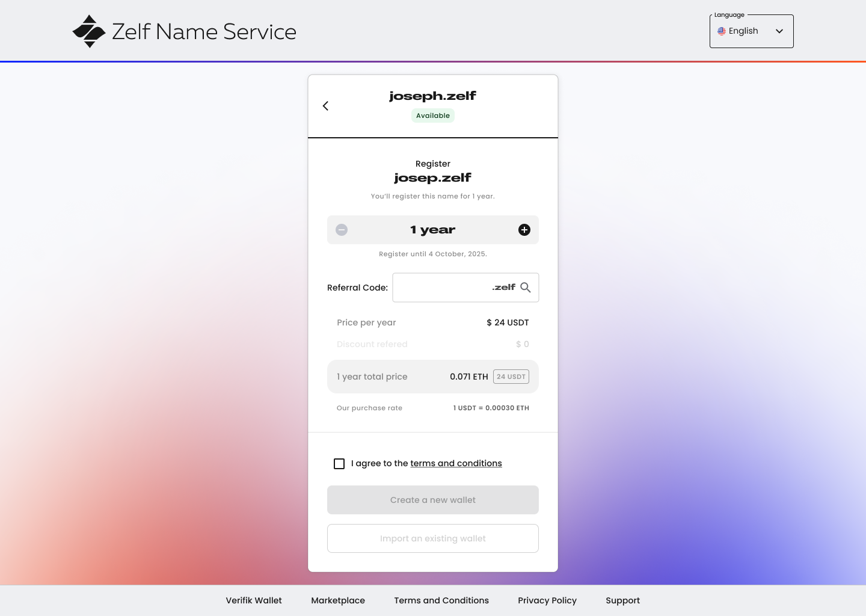Open Marketplace footer link
The width and height of the screenshot is (866, 616).
(338, 600)
